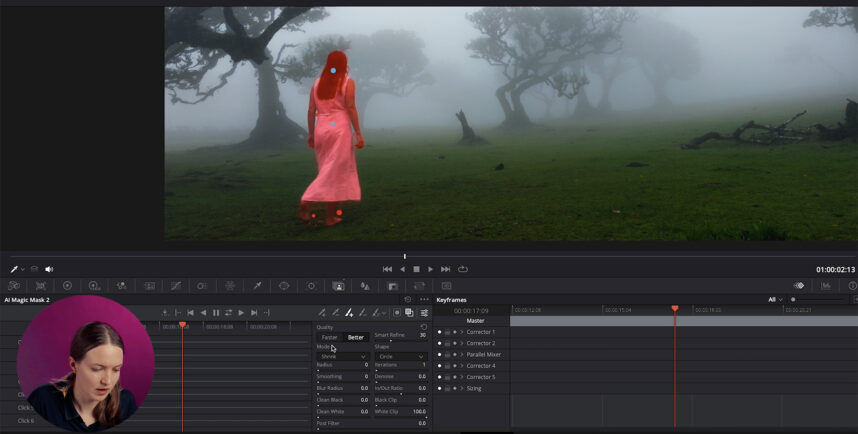Open the Shape Circle dropdown
The height and width of the screenshot is (434, 858).
point(401,356)
